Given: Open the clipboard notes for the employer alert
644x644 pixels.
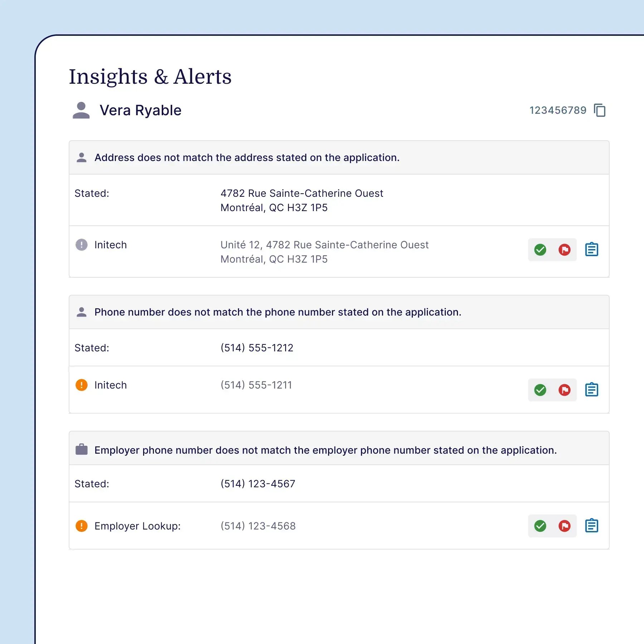Looking at the screenshot, I should pyautogui.click(x=592, y=526).
